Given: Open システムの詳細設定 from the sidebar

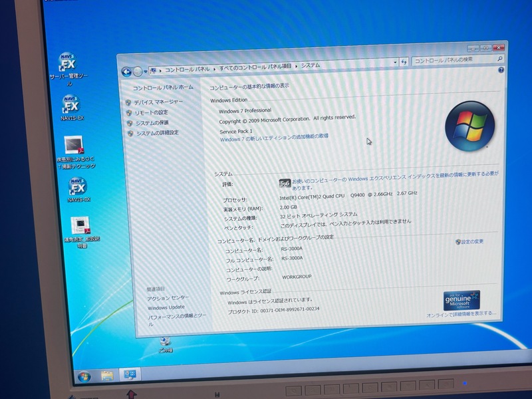Looking at the screenshot, I should tap(157, 133).
